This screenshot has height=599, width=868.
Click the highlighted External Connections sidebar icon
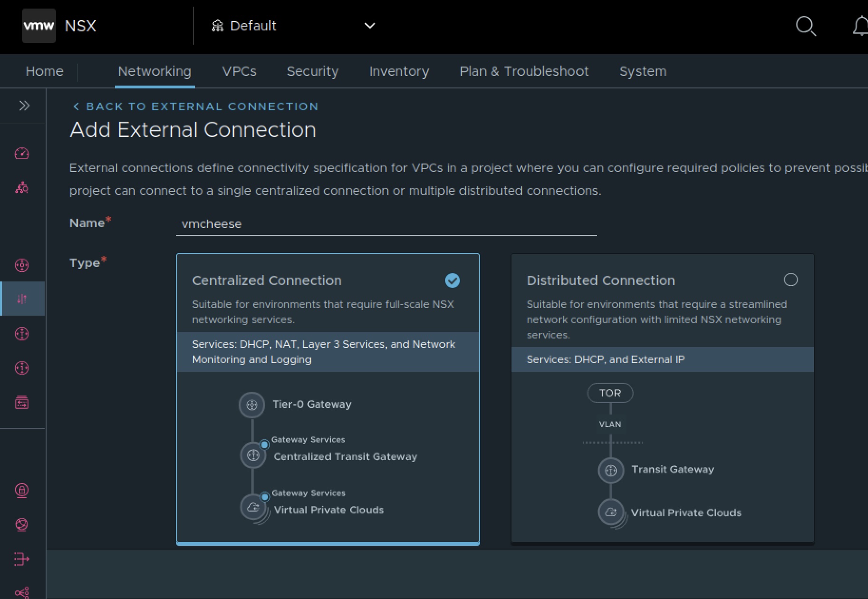(22, 299)
